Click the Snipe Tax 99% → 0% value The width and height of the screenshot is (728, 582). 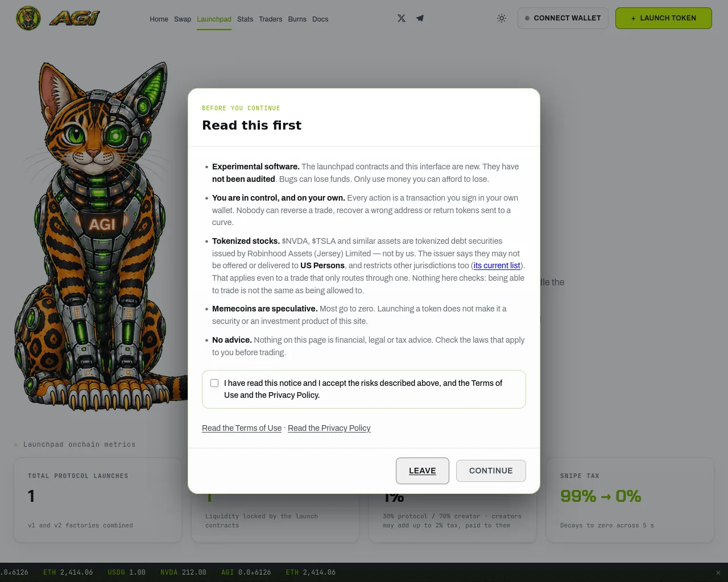pos(601,496)
